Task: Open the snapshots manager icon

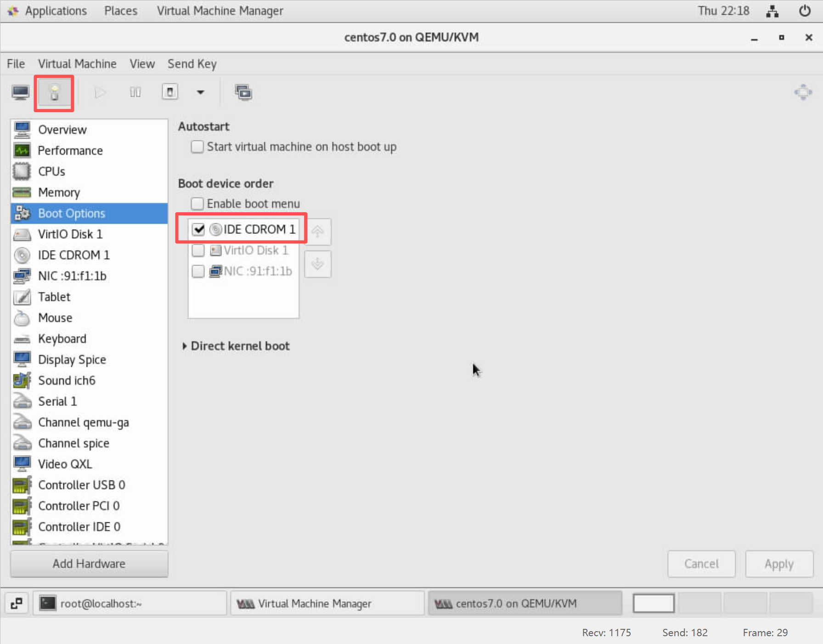Action: [x=243, y=92]
